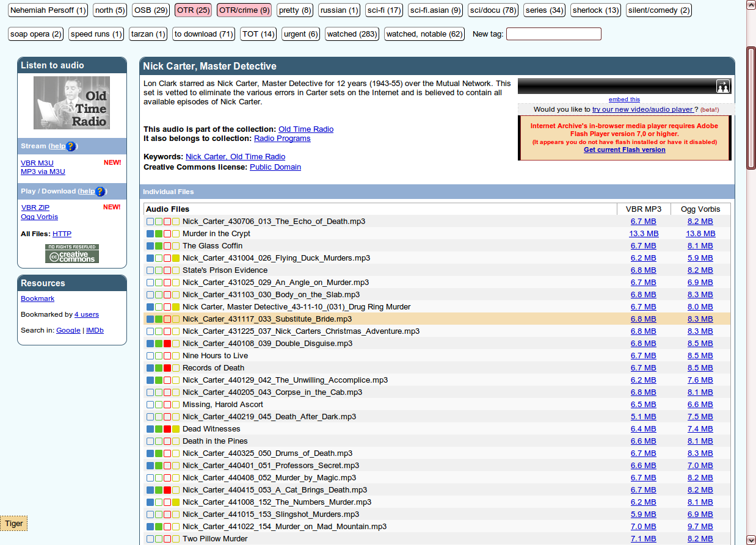
Task: Select the Nehemiah Persoff (1) tag
Action: point(48,10)
